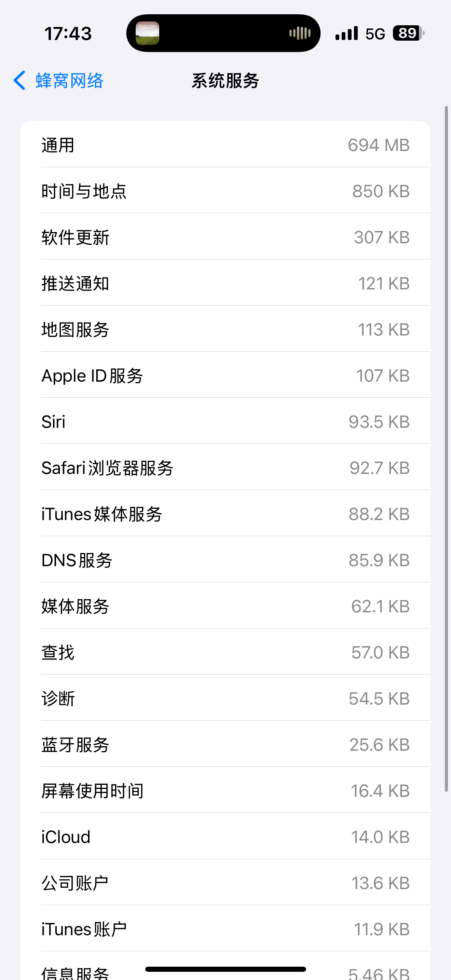The height and width of the screenshot is (980, 451).
Task: Go back to 蜂窝网络 settings
Action: point(69,81)
